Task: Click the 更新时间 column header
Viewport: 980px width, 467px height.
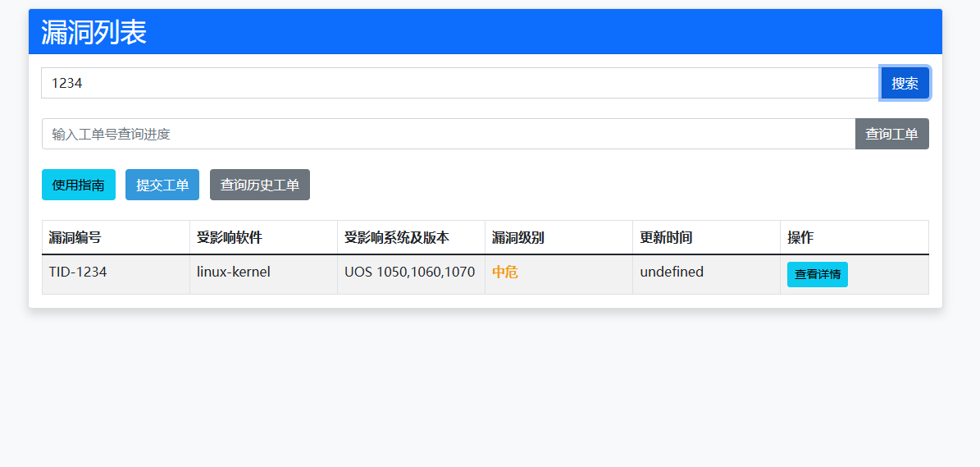Action: pyautogui.click(x=666, y=238)
